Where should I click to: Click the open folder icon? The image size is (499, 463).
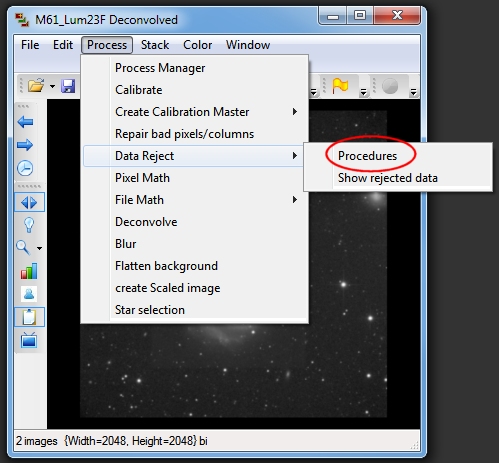tap(36, 86)
